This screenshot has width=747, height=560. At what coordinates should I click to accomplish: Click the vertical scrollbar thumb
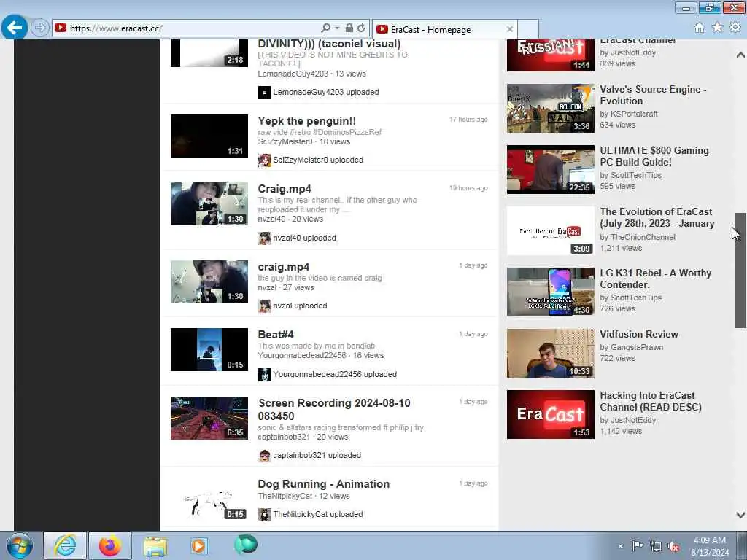click(740, 270)
